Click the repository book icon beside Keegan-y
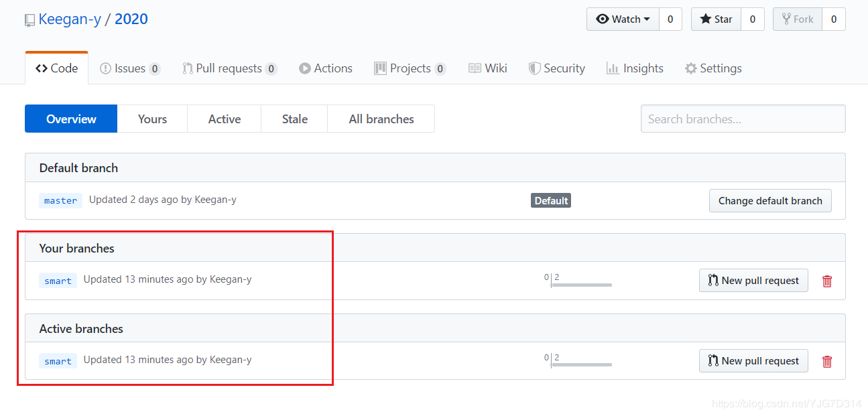The image size is (868, 416). tap(29, 20)
